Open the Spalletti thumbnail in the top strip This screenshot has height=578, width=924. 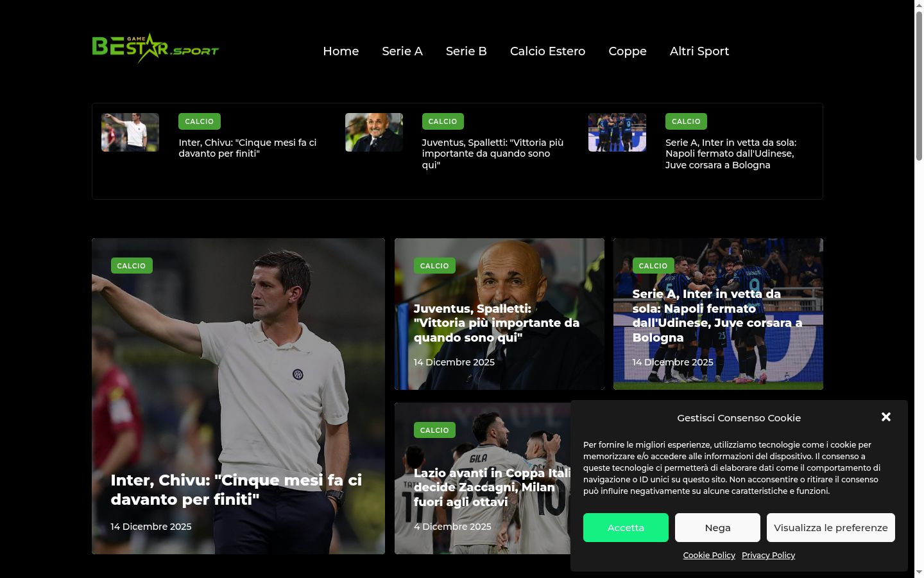(374, 132)
